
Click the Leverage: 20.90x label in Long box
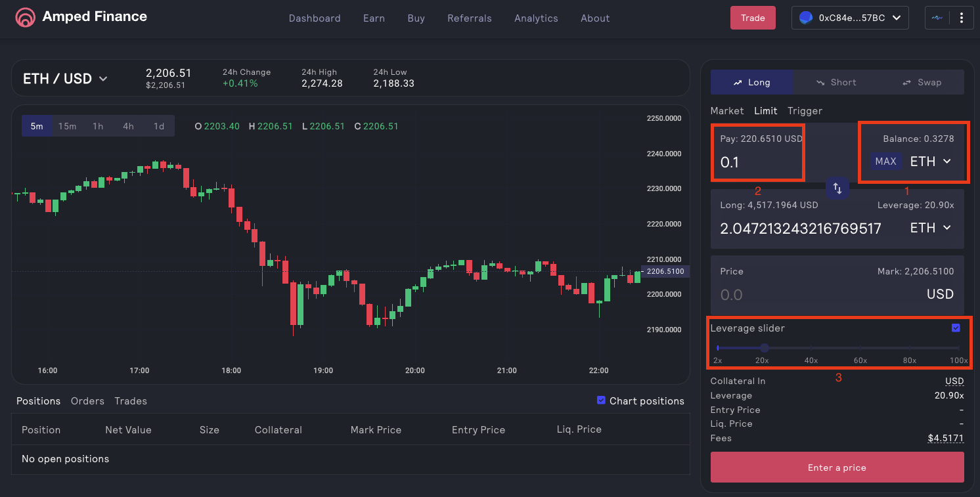pyautogui.click(x=916, y=205)
